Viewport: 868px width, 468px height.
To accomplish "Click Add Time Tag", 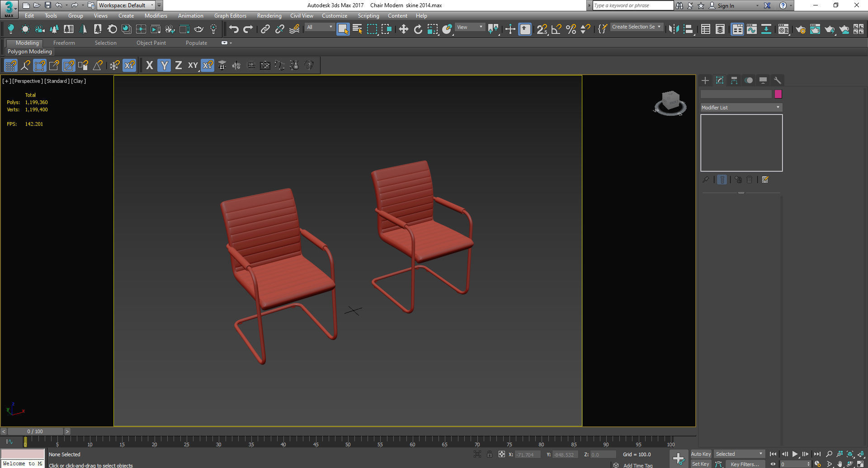I will point(638,465).
